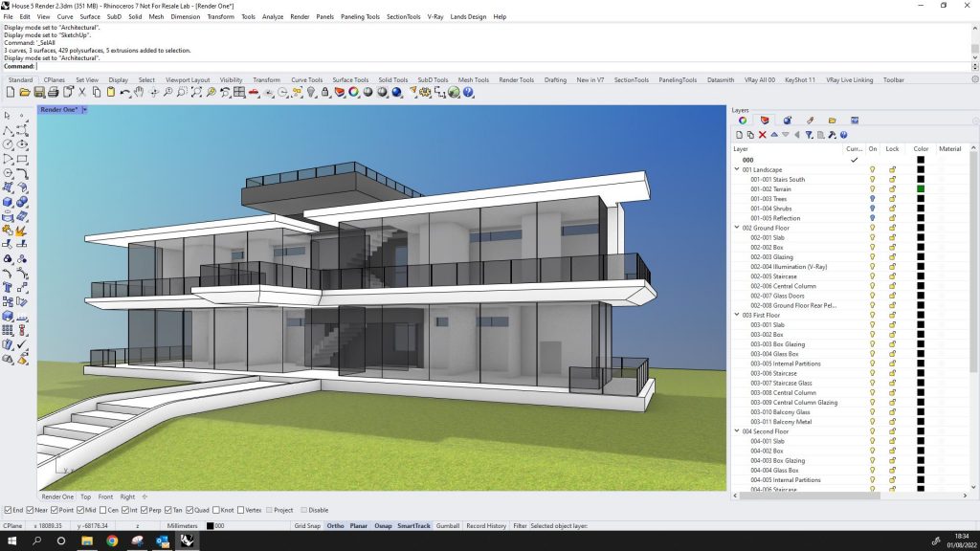Click the hammer tools icon in Layers panel

(832, 135)
